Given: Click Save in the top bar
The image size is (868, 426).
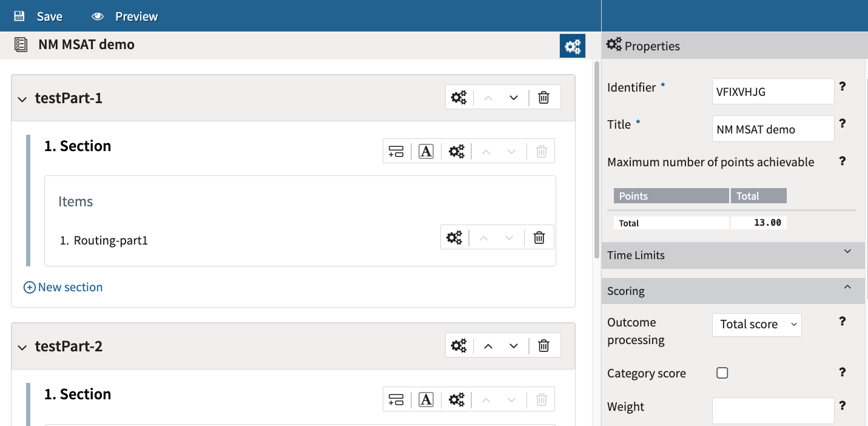Looking at the screenshot, I should click(x=38, y=16).
